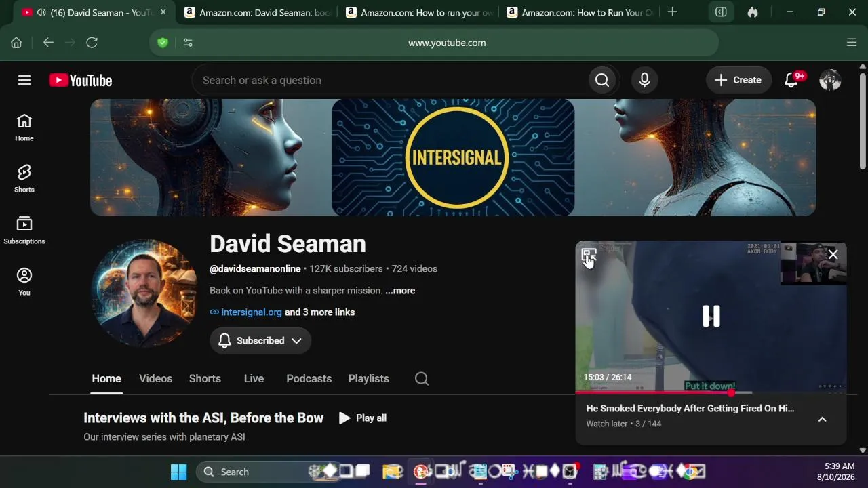Expand the miniplayer playlist chevron
868x488 pixels.
[822, 419]
